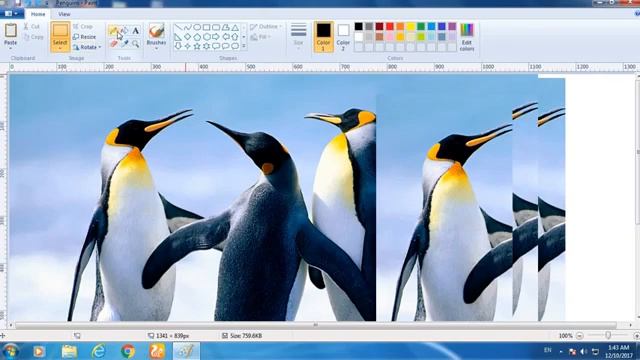Choose the Rectangle shape
Image resolution: width=640 pixels, height=360 pixels.
pos(207,27)
